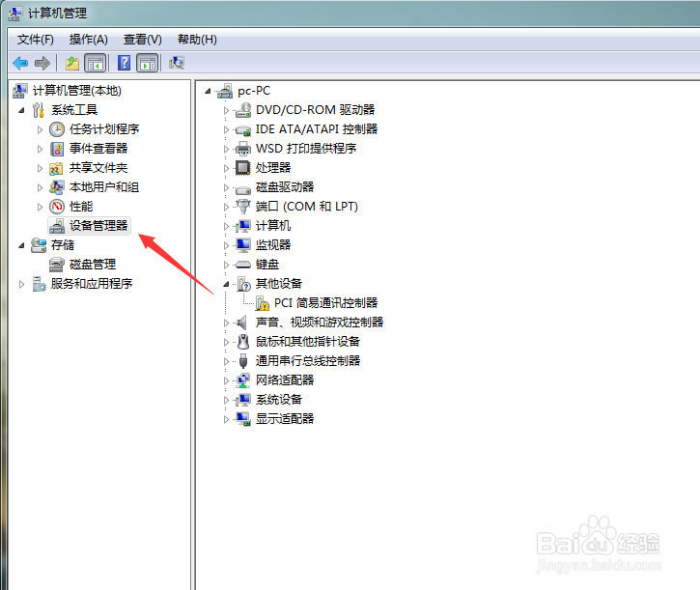Click the Universal Serial Bus controllers icon
The image size is (700, 590).
tap(243, 361)
